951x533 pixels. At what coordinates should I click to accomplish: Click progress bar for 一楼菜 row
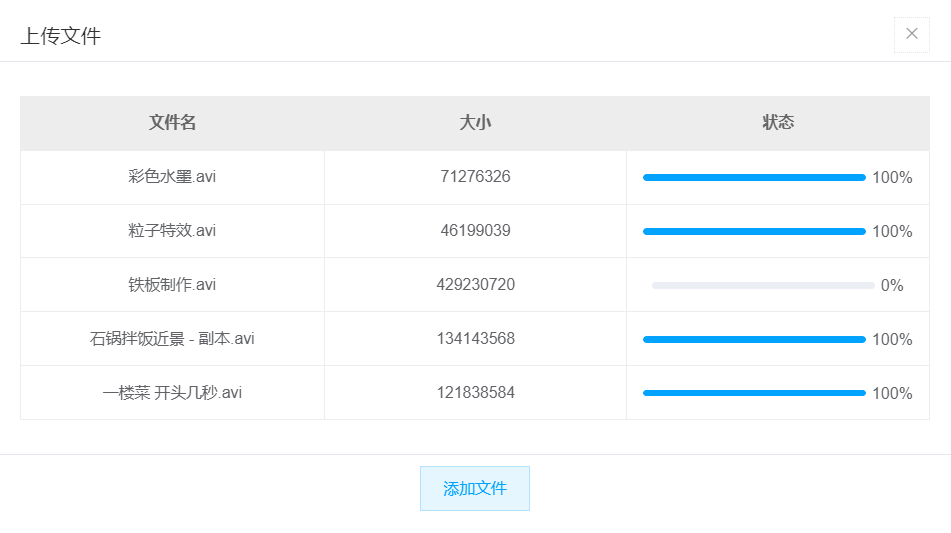pos(754,393)
